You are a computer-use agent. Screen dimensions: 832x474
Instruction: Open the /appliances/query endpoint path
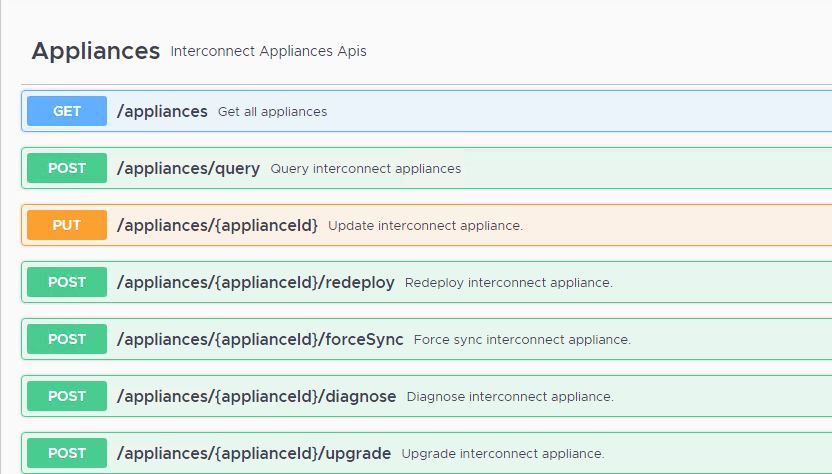point(188,168)
